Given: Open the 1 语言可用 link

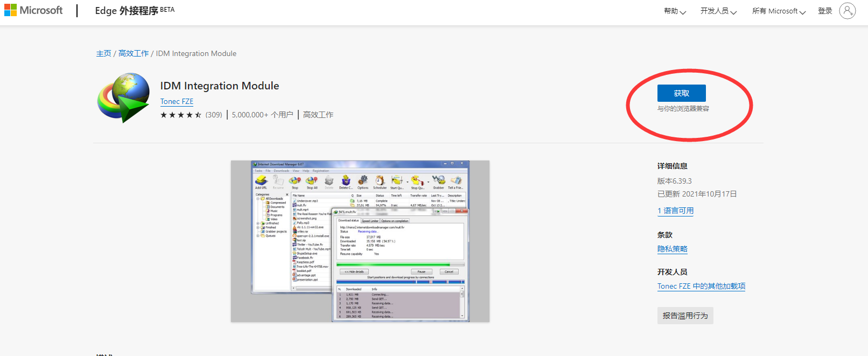Looking at the screenshot, I should pyautogui.click(x=675, y=211).
